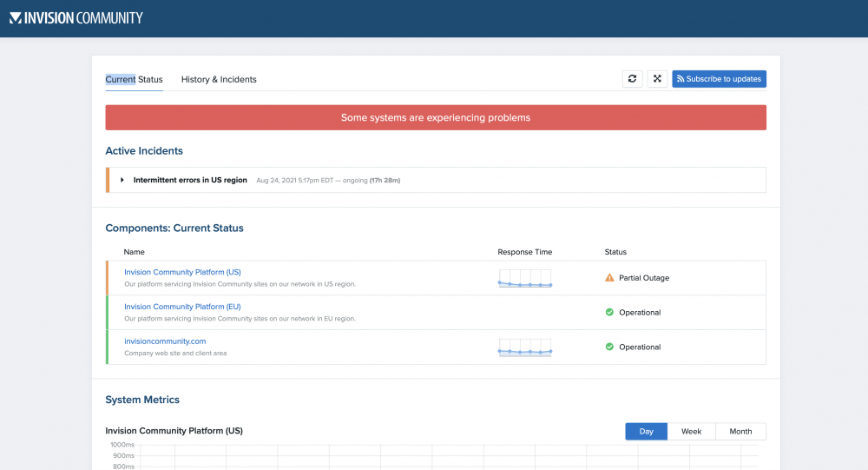
Task: Click the invisioncommunity.com Operational checkmark icon
Action: pyautogui.click(x=609, y=347)
